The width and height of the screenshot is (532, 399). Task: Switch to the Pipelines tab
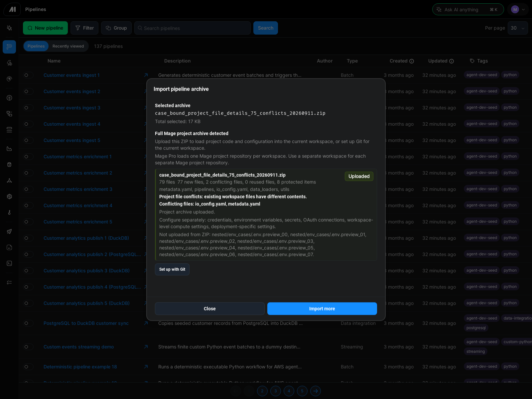[x=36, y=46]
